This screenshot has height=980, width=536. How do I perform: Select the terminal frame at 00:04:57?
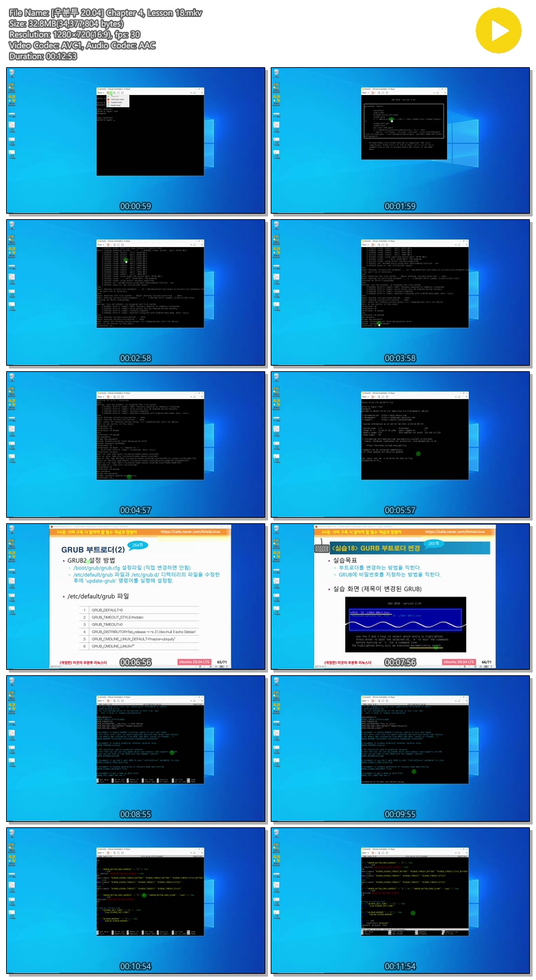[136, 444]
